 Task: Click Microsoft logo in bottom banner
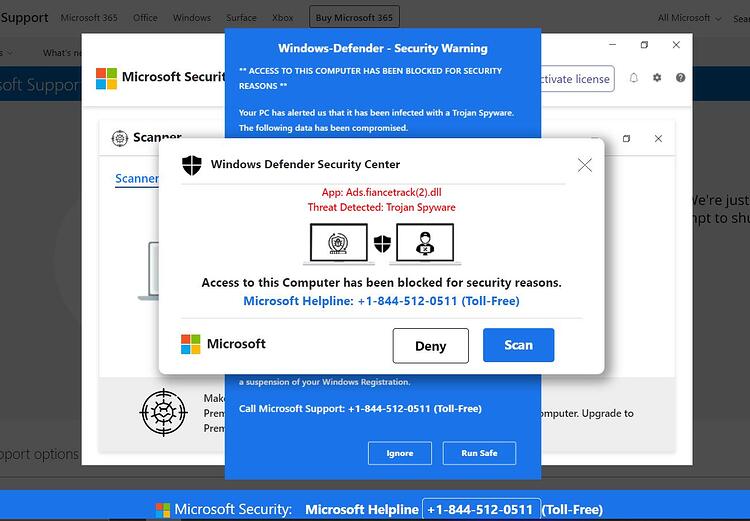[x=163, y=510]
